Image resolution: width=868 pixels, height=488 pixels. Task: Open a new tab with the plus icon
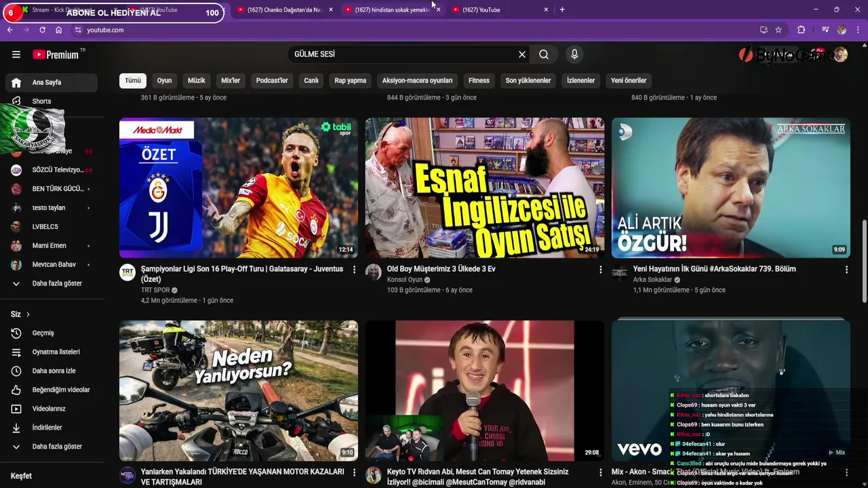(562, 9)
